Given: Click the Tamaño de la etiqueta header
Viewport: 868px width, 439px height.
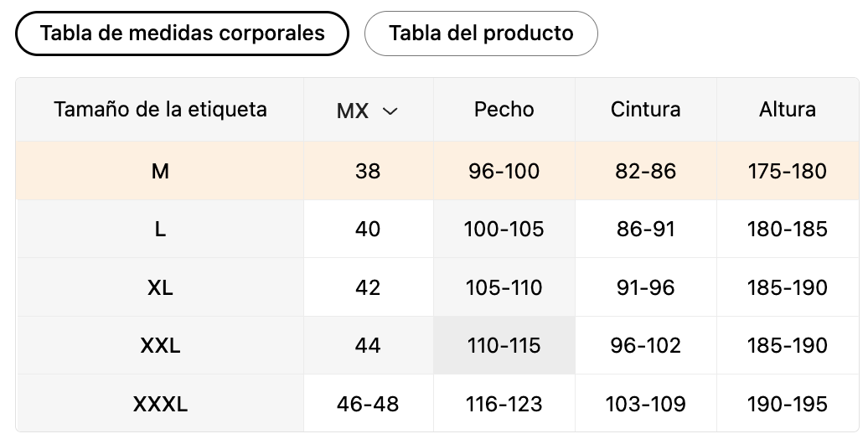Looking at the screenshot, I should pyautogui.click(x=160, y=110).
